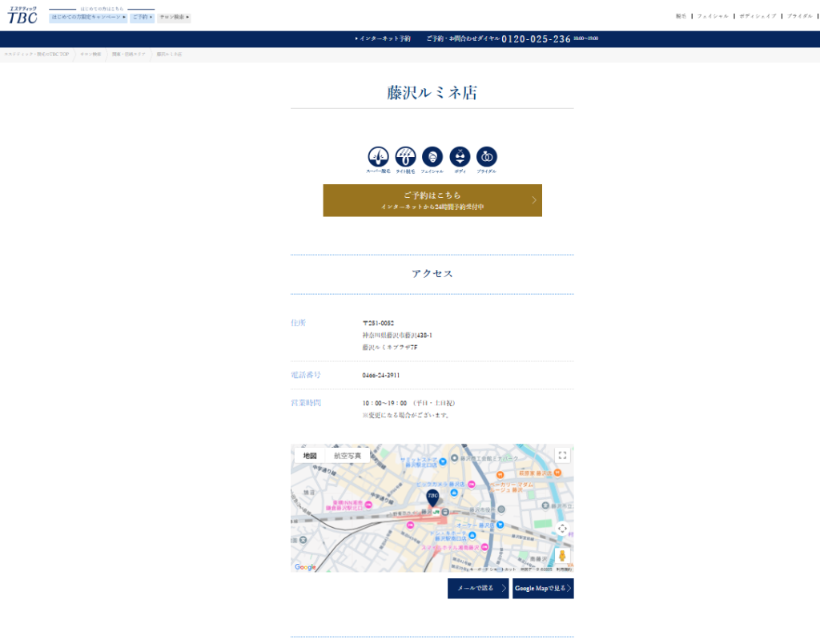Open the 脱毛 top navigation item
The height and width of the screenshot is (644, 820).
681,16
